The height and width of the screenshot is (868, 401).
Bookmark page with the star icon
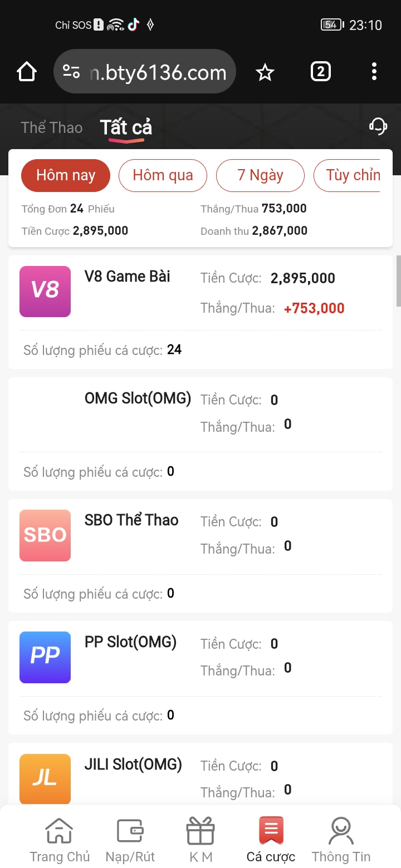[265, 72]
